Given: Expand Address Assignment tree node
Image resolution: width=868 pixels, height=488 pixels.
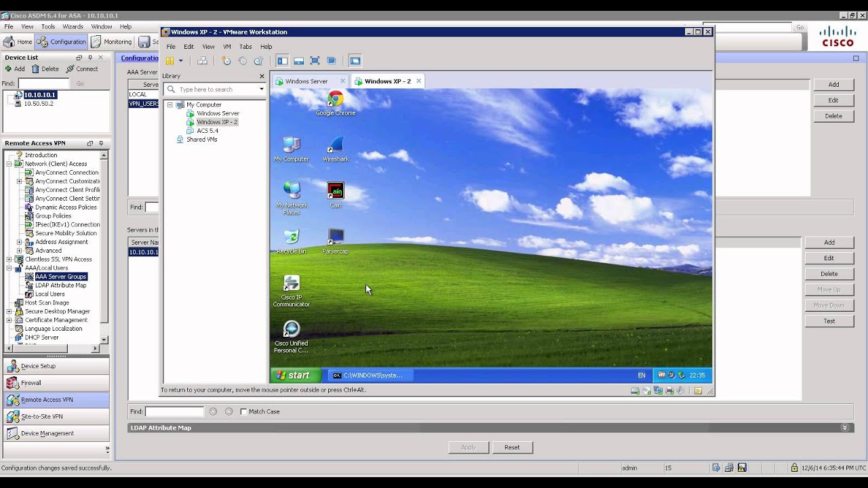Looking at the screenshot, I should [20, 242].
